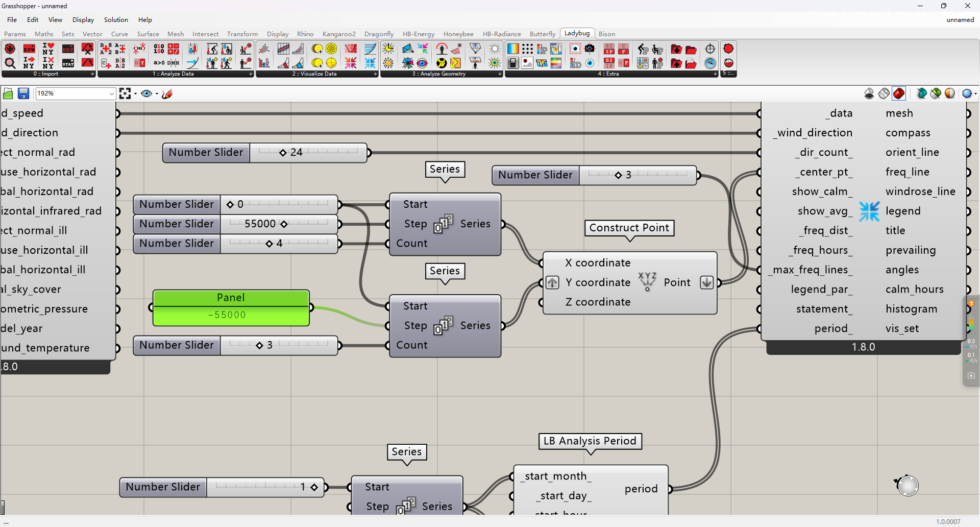This screenshot has height=527, width=980.
Task: Click the green Panel showing -55000
Action: [x=231, y=308]
